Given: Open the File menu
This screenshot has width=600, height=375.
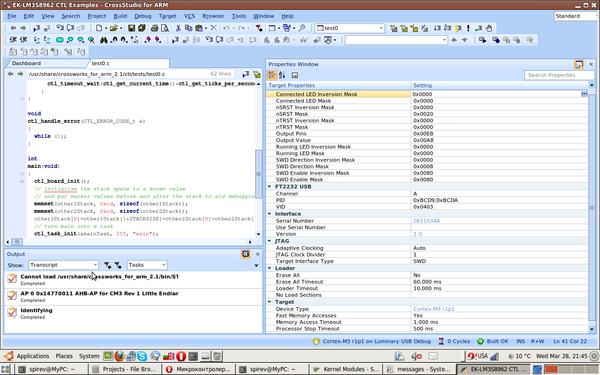Looking at the screenshot, I should click(x=12, y=16).
